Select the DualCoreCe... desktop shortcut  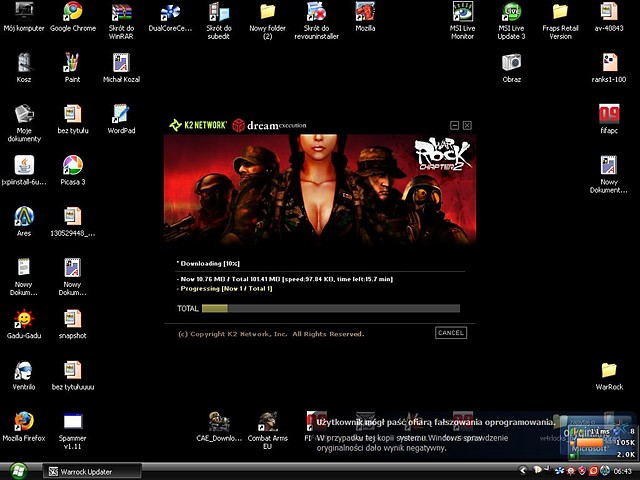(170, 17)
